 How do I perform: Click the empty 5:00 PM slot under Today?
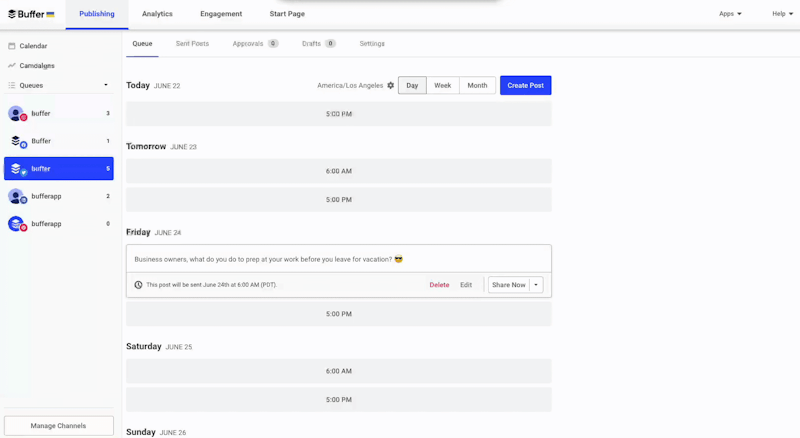click(x=338, y=114)
